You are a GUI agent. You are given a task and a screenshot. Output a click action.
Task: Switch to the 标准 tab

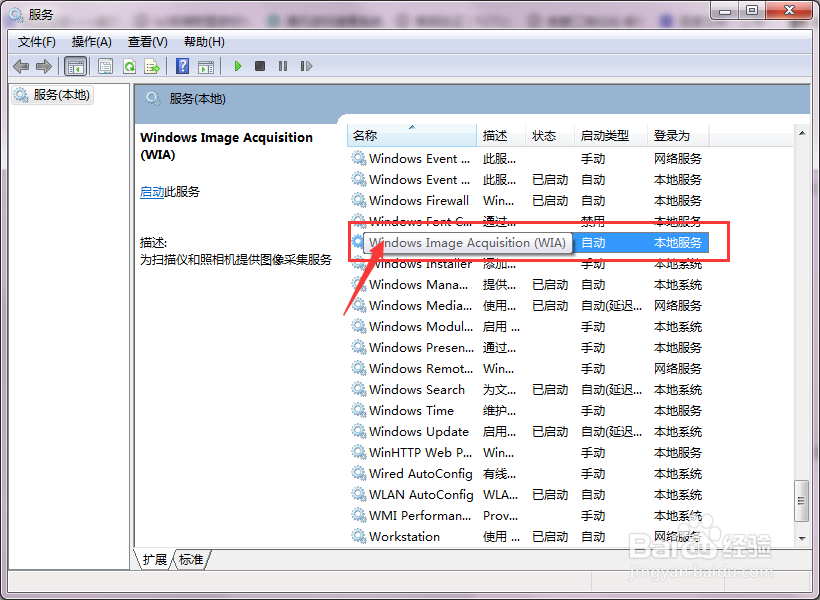(x=191, y=560)
